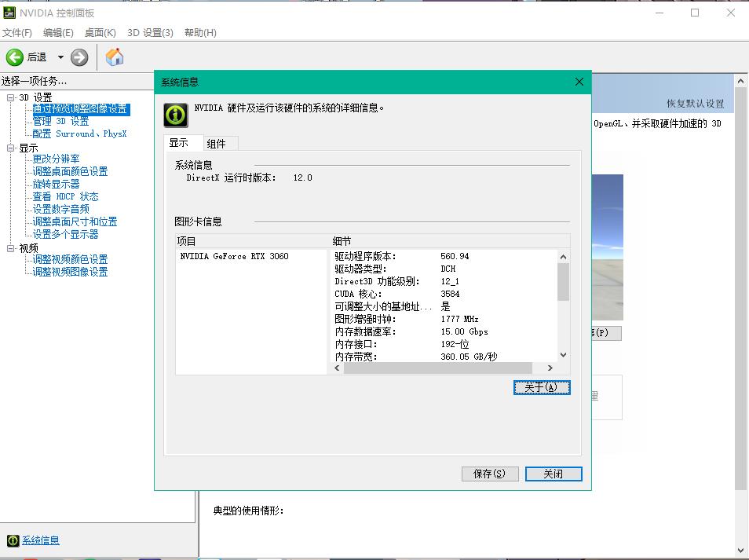Click 恢复默认设置 in main panel
749x560 pixels.
696,104
